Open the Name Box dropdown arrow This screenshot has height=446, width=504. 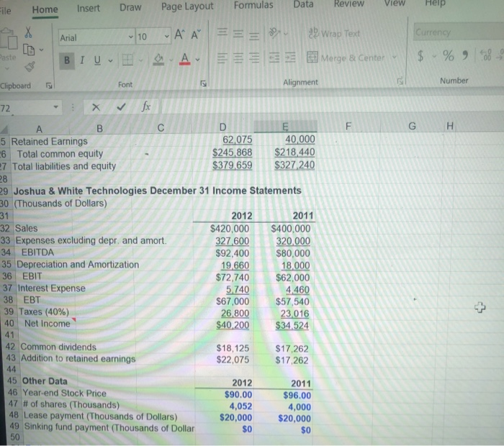[x=55, y=107]
